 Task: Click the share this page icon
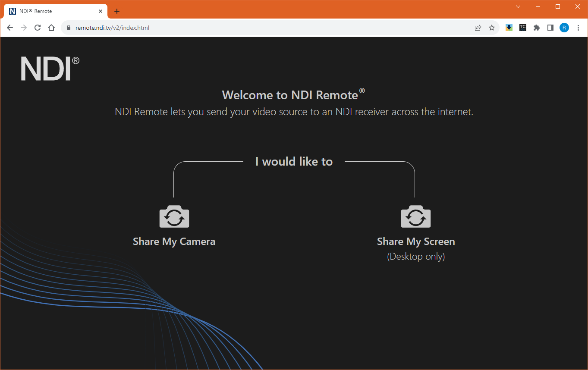pyautogui.click(x=478, y=28)
